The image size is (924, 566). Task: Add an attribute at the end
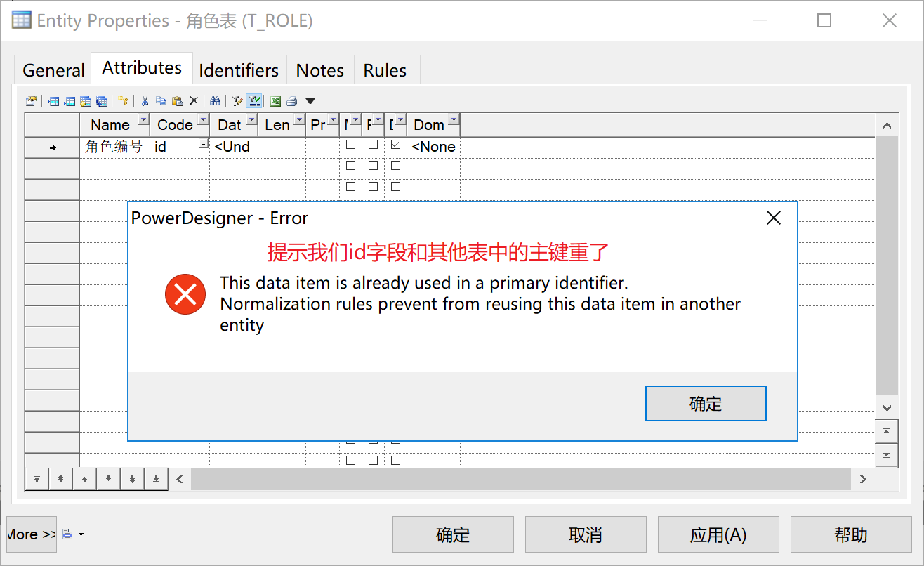70,100
